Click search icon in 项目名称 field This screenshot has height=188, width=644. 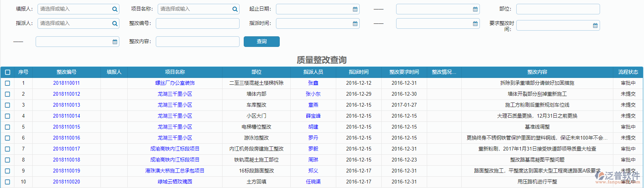(x=235, y=9)
